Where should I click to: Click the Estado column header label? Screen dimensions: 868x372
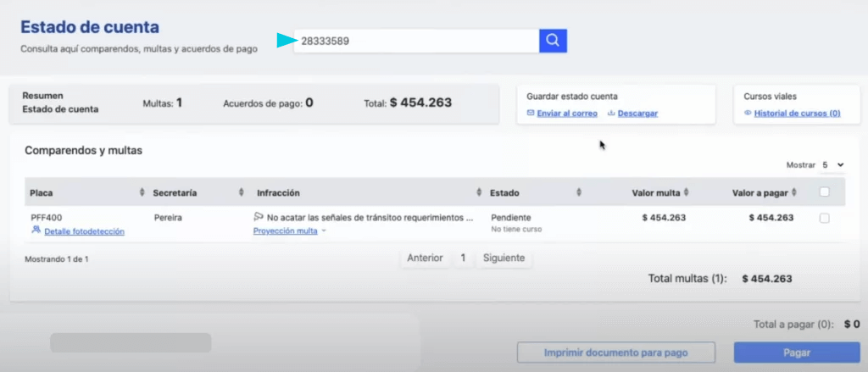point(505,192)
